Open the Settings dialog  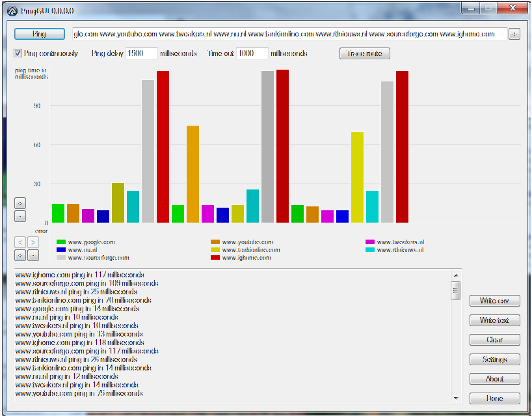click(x=495, y=359)
